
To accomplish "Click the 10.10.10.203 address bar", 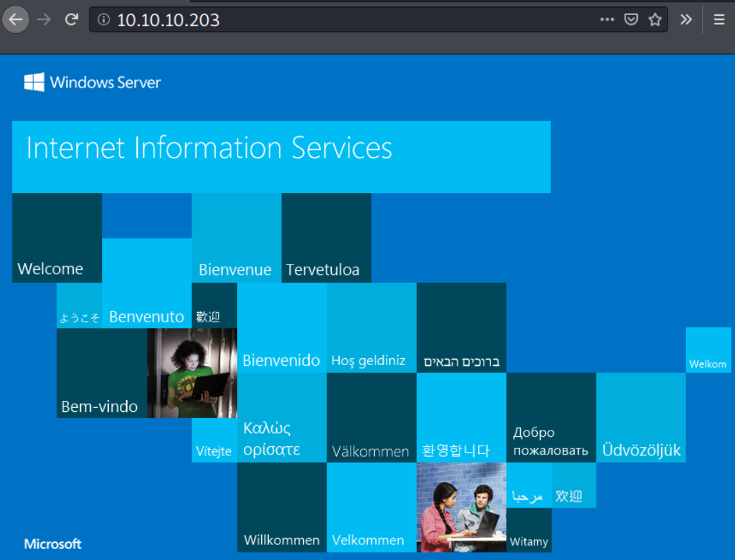I will pyautogui.click(x=344, y=20).
